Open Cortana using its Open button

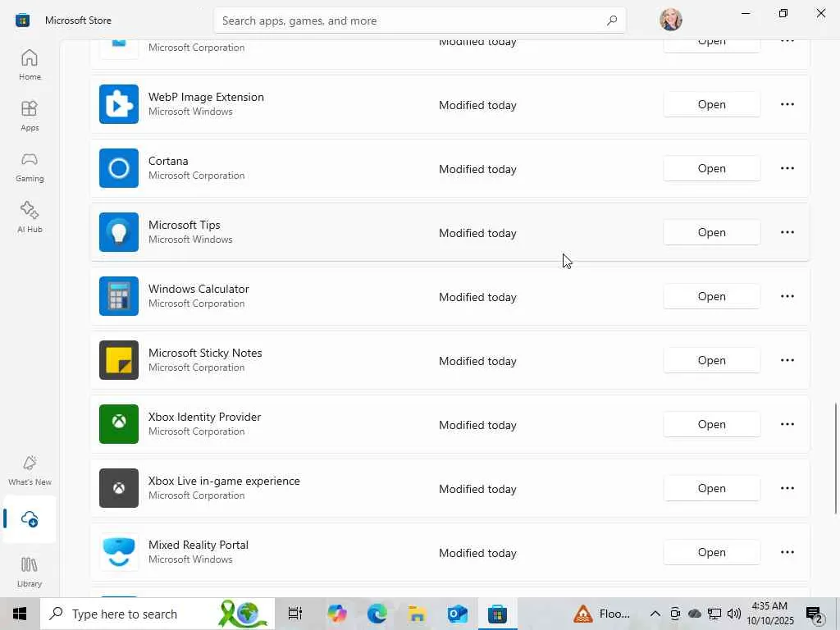[711, 168]
